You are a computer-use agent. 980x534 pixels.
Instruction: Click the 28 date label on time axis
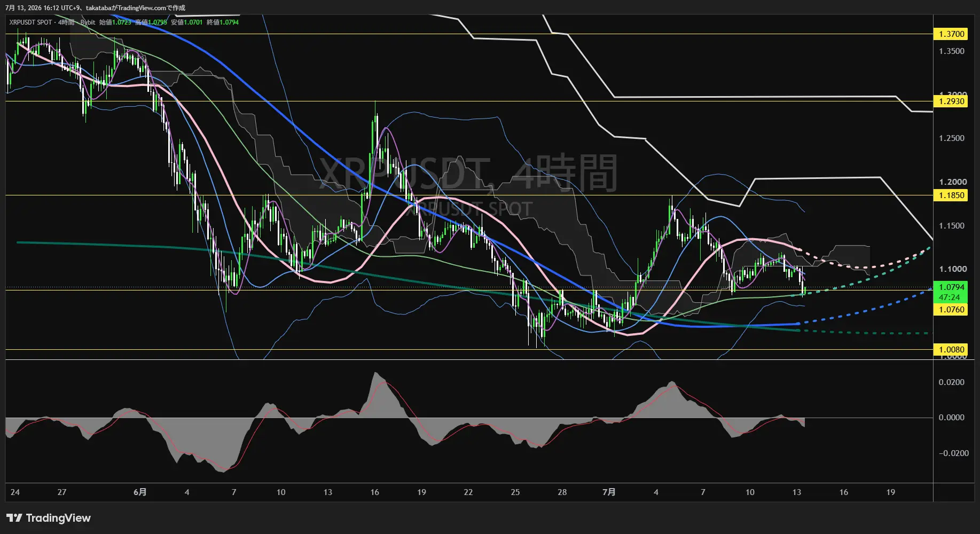click(562, 492)
